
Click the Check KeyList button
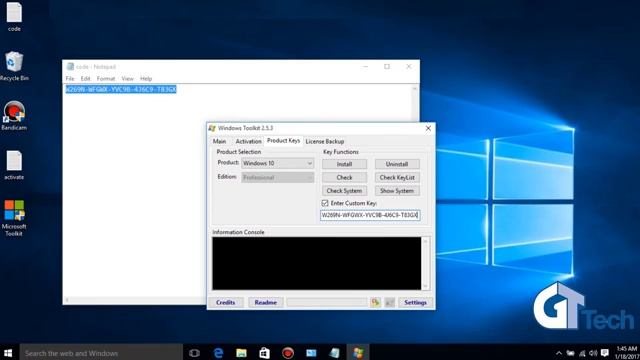[x=397, y=178]
